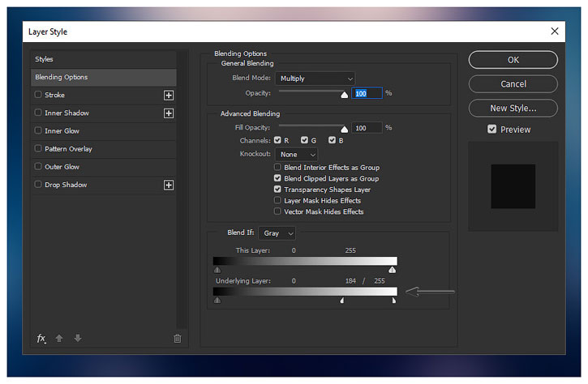The image size is (588, 384).
Task: Enable the Stroke effect checkbox
Action: 38,95
